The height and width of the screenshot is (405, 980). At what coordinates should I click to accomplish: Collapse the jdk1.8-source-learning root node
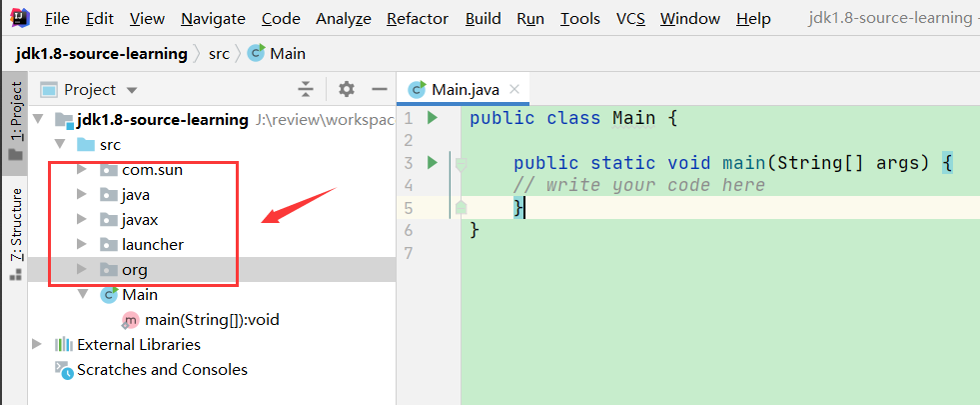point(38,119)
